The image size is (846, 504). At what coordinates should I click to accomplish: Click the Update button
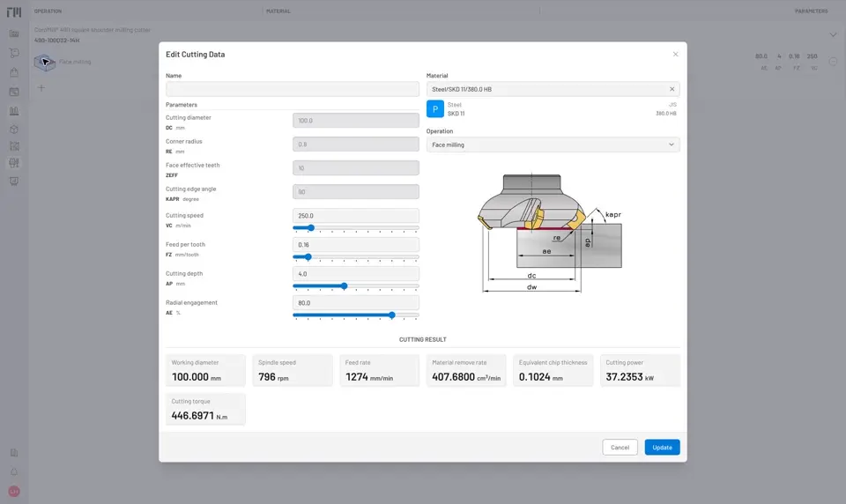coord(662,448)
